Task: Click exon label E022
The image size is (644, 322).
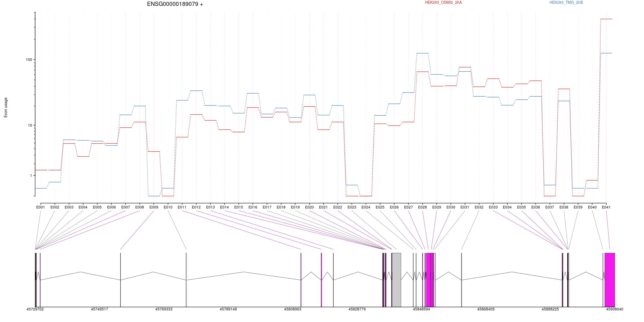Action: [338, 207]
